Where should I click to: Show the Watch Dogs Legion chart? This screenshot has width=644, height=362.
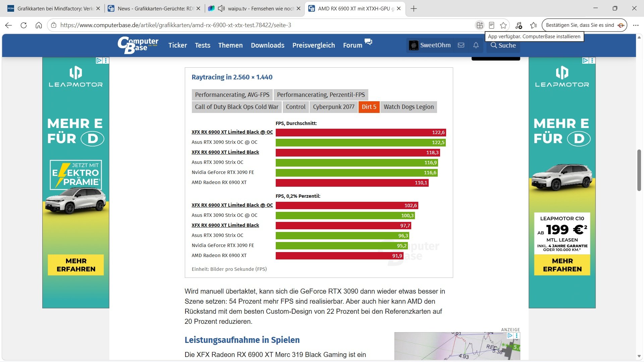click(409, 107)
